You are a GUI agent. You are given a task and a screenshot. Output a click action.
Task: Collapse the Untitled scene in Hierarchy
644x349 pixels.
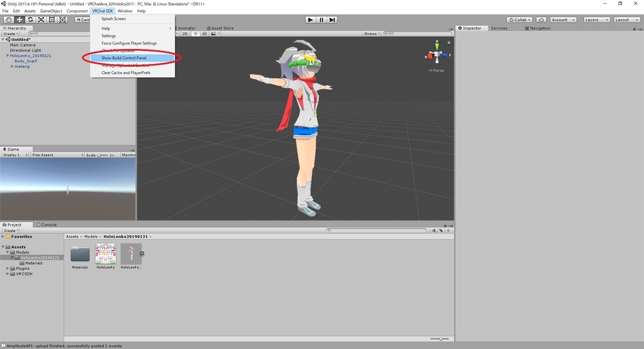tap(3, 40)
